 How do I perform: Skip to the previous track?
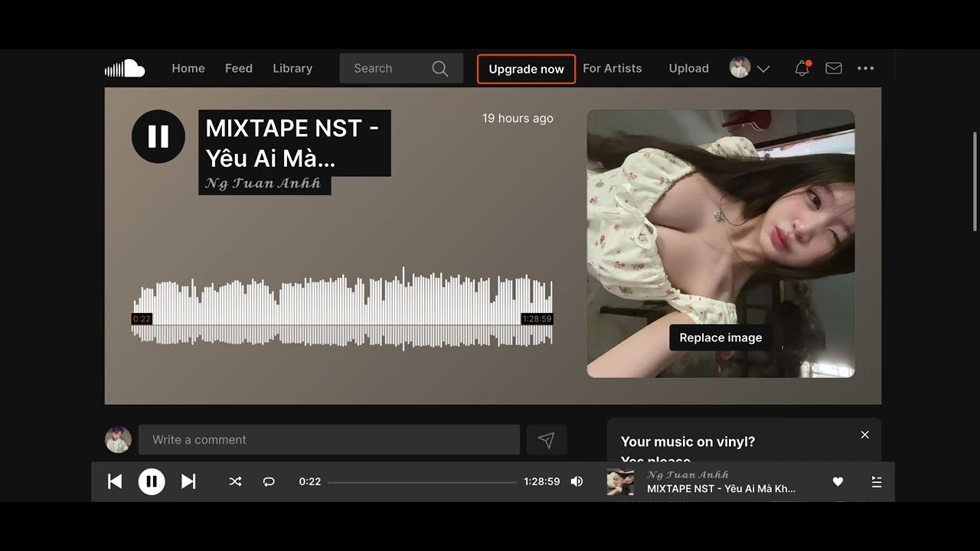pos(115,481)
